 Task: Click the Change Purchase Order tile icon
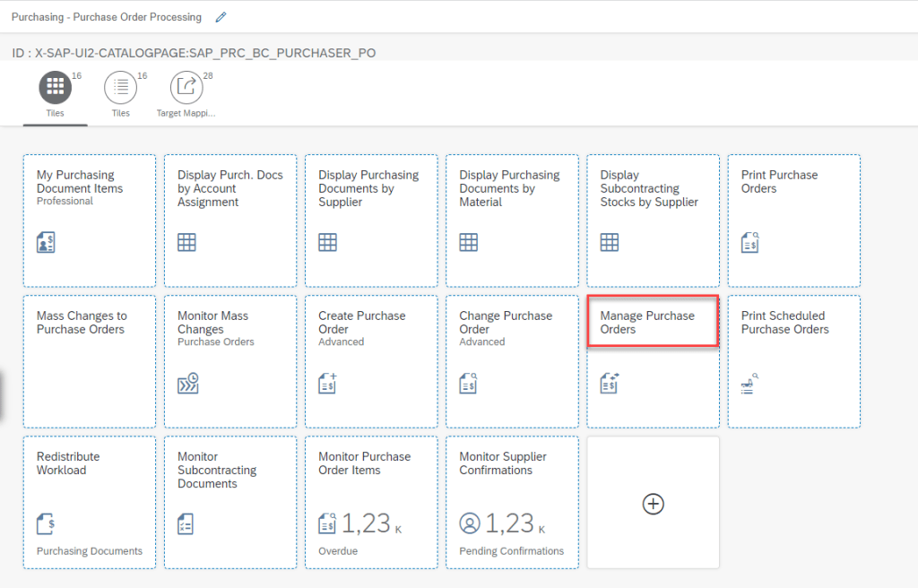469,383
